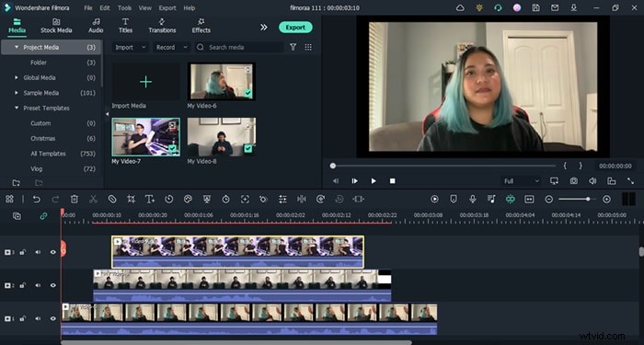Click the cloud icon in the title bar

(460, 7)
